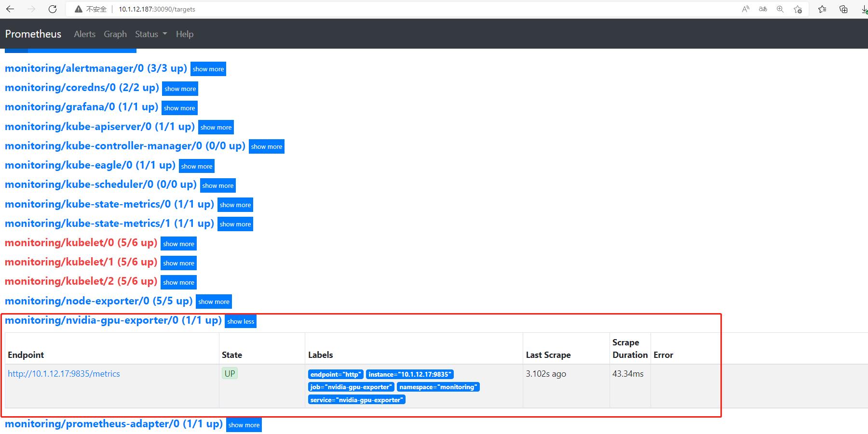Click the 3.102s ago last scrape value
Screen dimensions: 868x434
coord(546,374)
